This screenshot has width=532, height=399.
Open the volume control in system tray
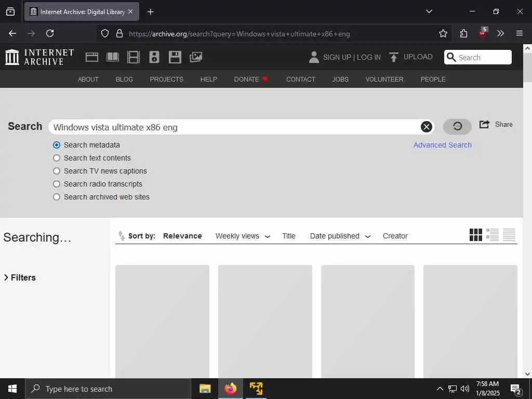(x=465, y=389)
